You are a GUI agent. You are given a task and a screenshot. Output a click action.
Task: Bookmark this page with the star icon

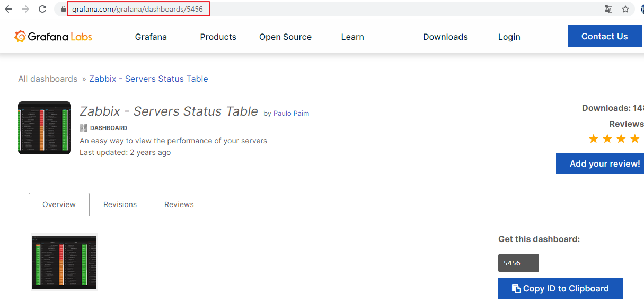[625, 9]
